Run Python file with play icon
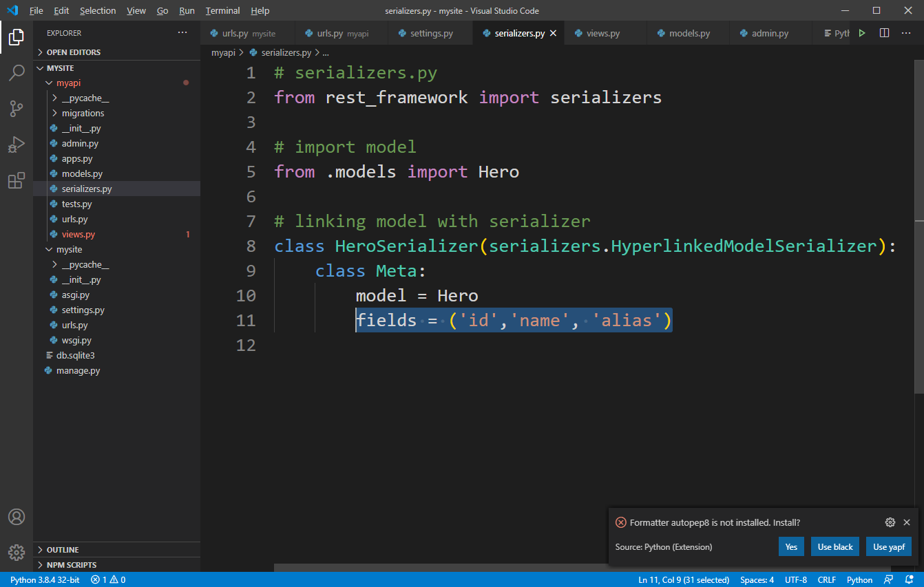 pyautogui.click(x=862, y=32)
